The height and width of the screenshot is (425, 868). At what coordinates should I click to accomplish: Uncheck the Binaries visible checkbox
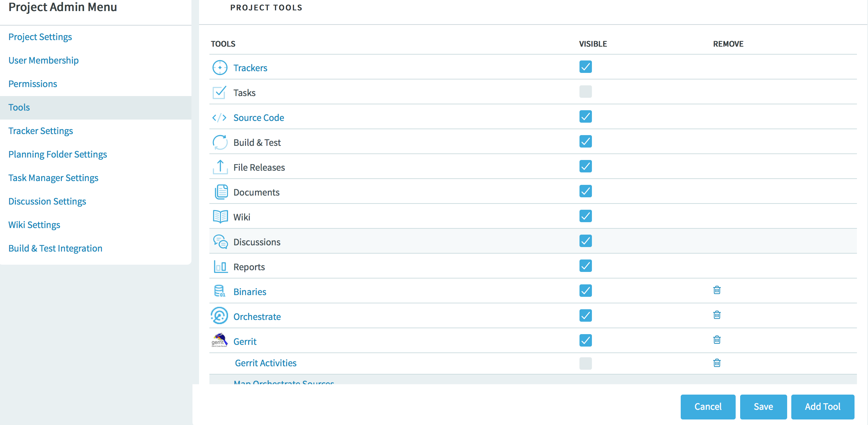coord(586,291)
